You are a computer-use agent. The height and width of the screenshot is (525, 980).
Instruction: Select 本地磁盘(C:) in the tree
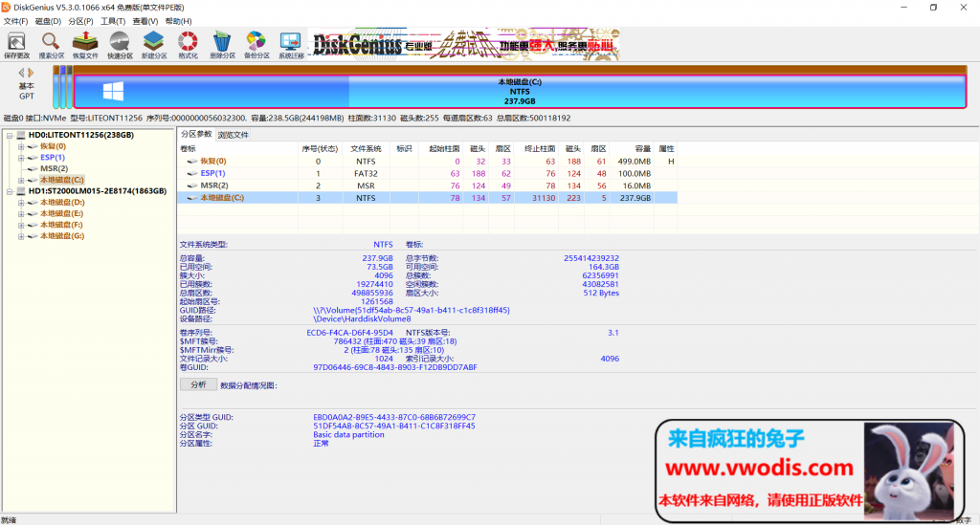click(x=62, y=180)
